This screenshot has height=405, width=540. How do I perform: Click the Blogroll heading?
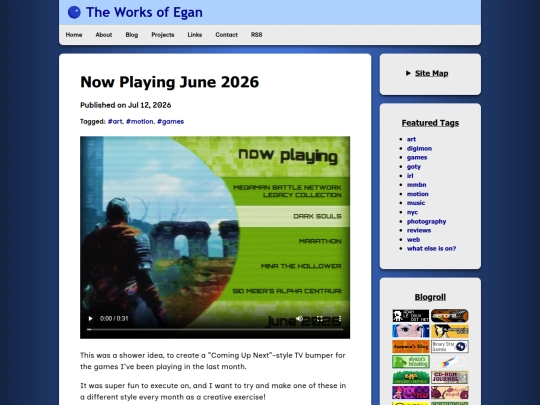pyautogui.click(x=430, y=297)
